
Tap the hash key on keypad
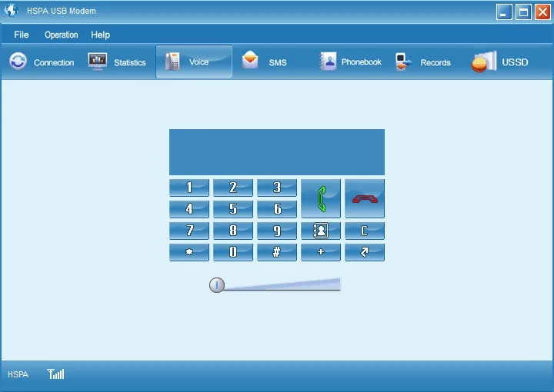point(277,252)
